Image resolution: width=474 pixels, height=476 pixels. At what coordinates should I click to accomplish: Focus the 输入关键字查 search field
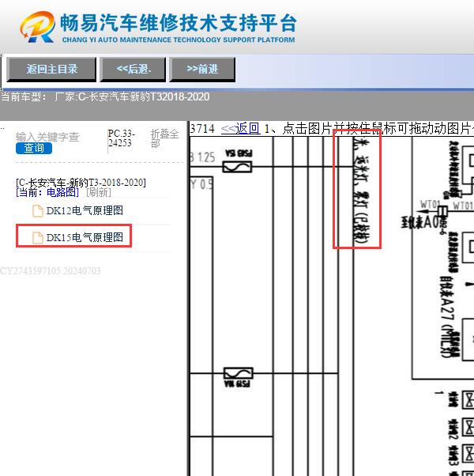(47, 137)
